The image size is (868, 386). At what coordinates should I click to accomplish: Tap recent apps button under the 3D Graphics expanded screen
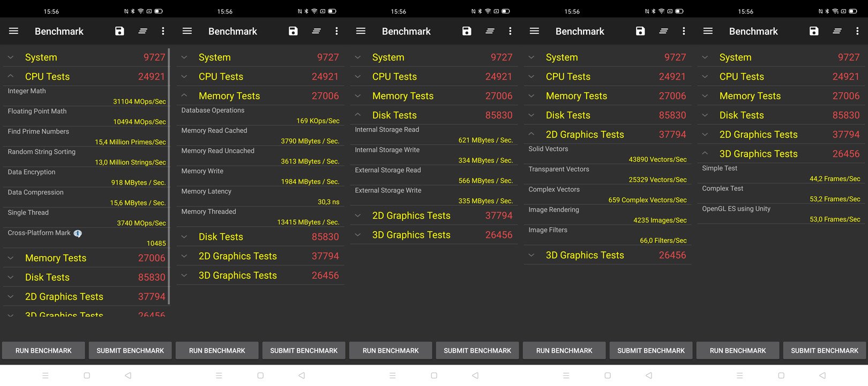click(740, 376)
